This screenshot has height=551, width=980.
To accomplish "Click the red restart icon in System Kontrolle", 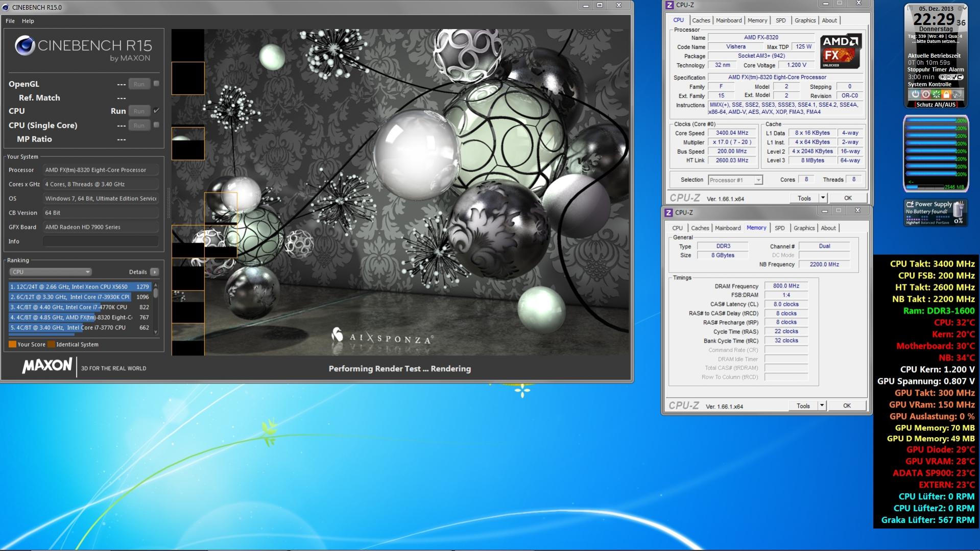I will [925, 94].
